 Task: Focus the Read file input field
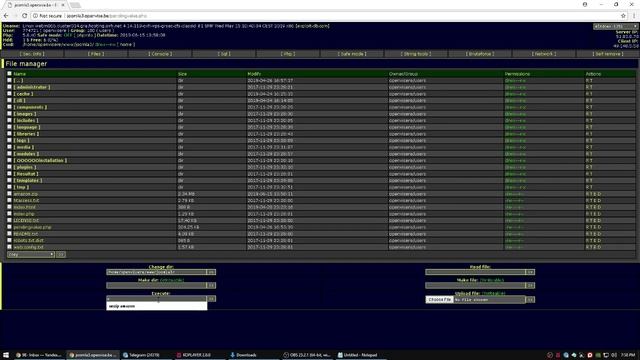pyautogui.click(x=476, y=272)
